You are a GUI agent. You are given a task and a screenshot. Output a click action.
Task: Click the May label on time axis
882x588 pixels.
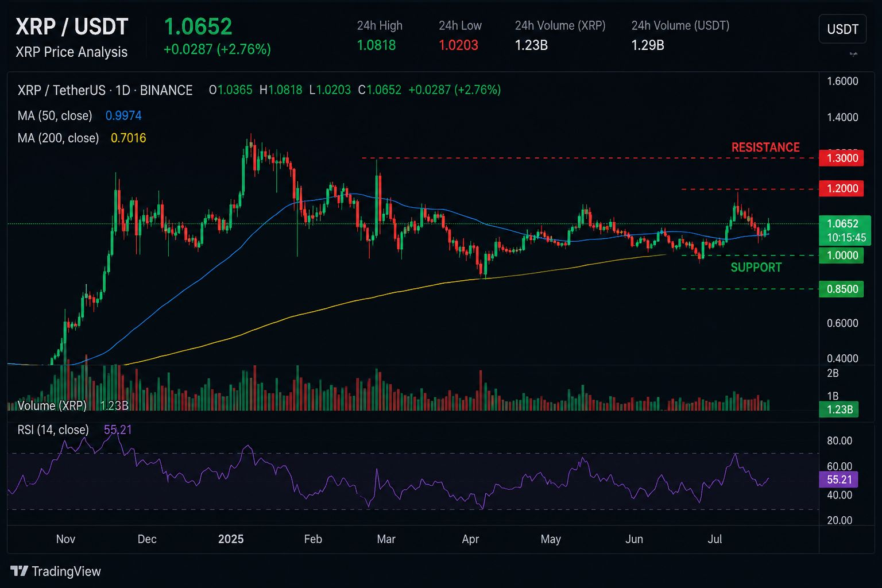click(x=551, y=539)
